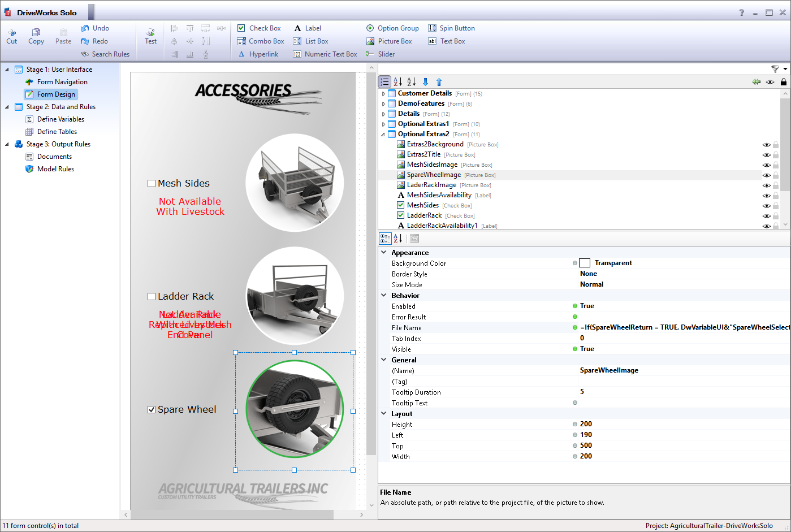Add a Numeric Text Box control

point(325,54)
